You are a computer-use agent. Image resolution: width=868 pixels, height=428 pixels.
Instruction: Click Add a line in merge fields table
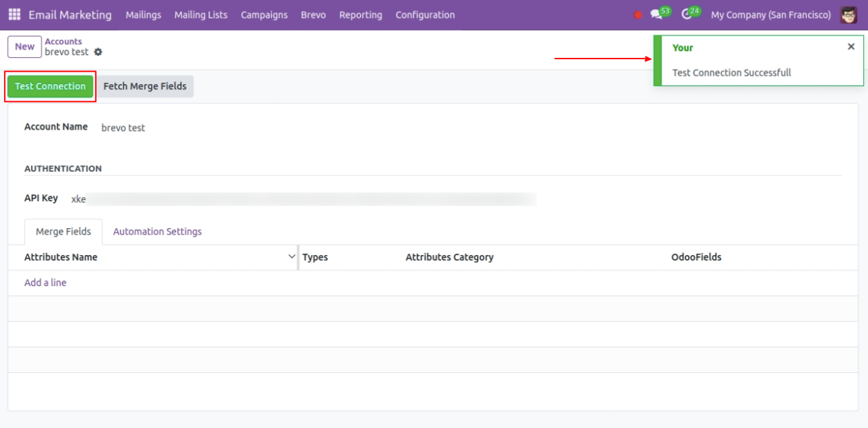[46, 283]
